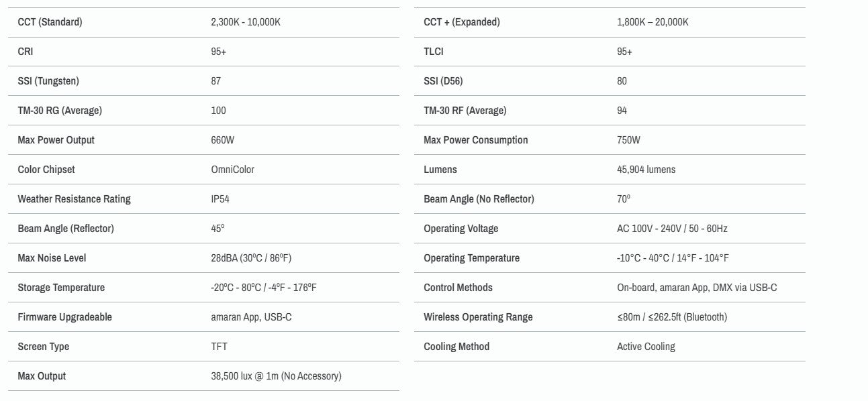The height and width of the screenshot is (401, 868).
Task: Select the Operating Voltage AC 100V value
Action: click(672, 229)
